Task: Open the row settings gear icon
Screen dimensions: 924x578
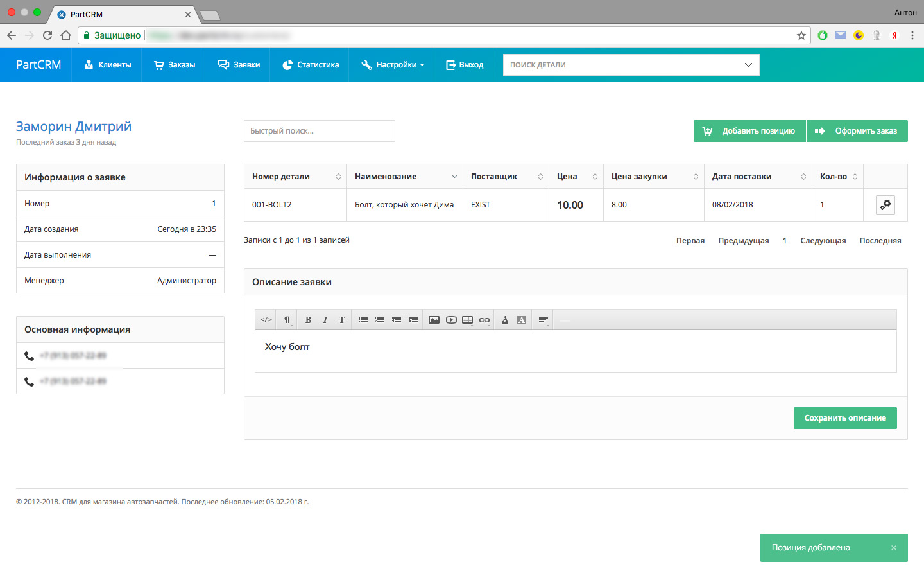Action: 885,205
